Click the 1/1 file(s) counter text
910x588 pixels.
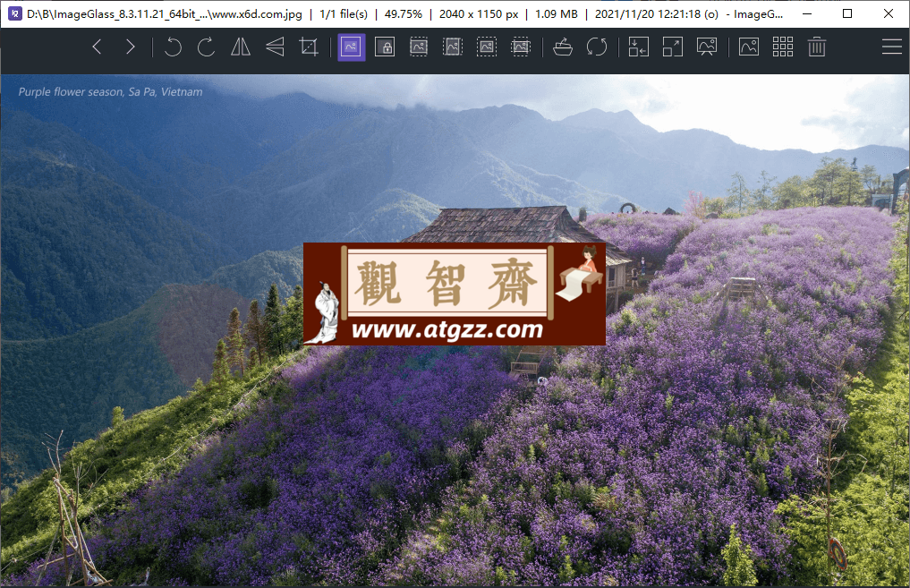click(344, 14)
